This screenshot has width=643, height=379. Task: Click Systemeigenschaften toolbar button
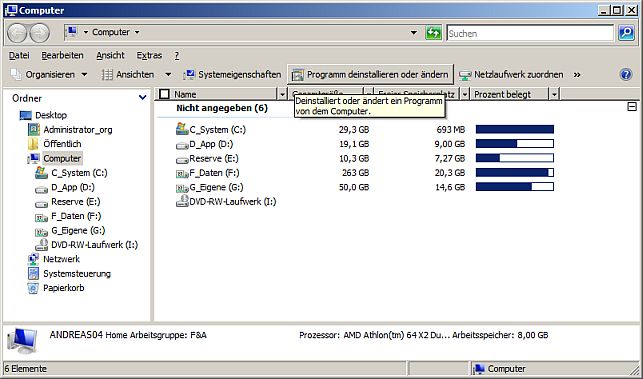(x=233, y=74)
